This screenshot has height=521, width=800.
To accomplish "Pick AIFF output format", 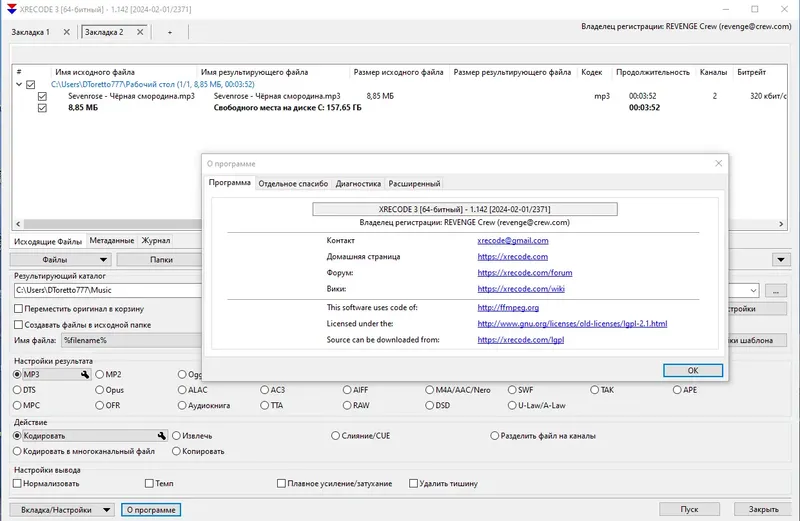I will click(347, 390).
